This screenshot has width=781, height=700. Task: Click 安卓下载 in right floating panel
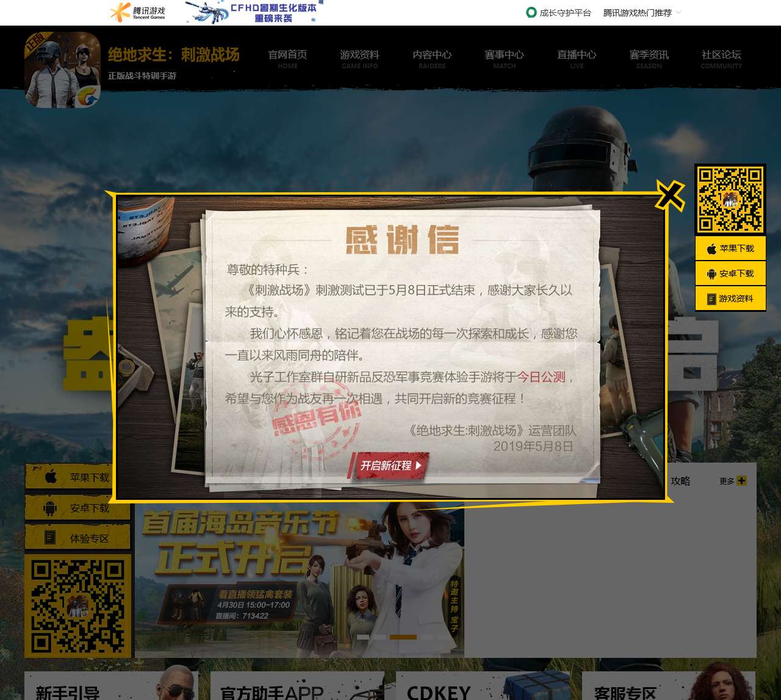pyautogui.click(x=730, y=273)
